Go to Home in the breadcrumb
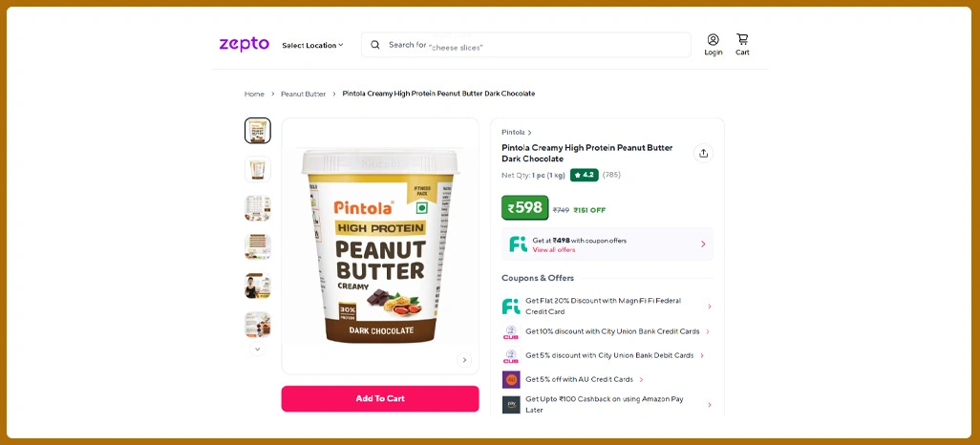This screenshot has width=980, height=445. [254, 94]
